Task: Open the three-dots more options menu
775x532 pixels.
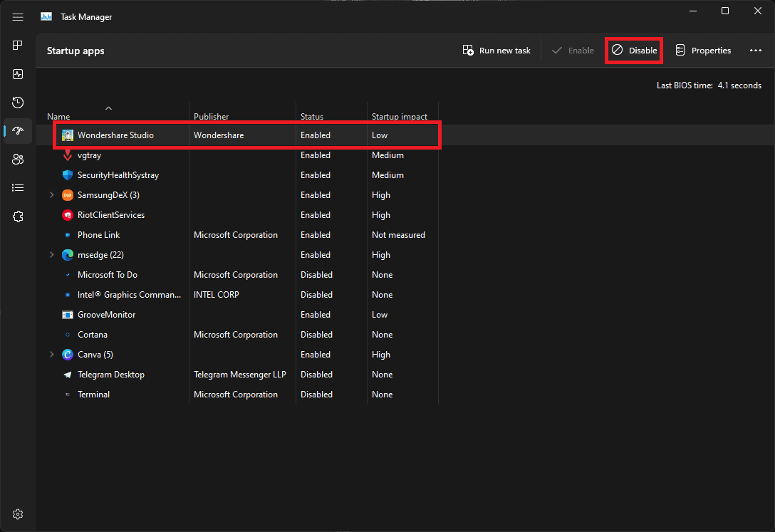Action: tap(756, 51)
